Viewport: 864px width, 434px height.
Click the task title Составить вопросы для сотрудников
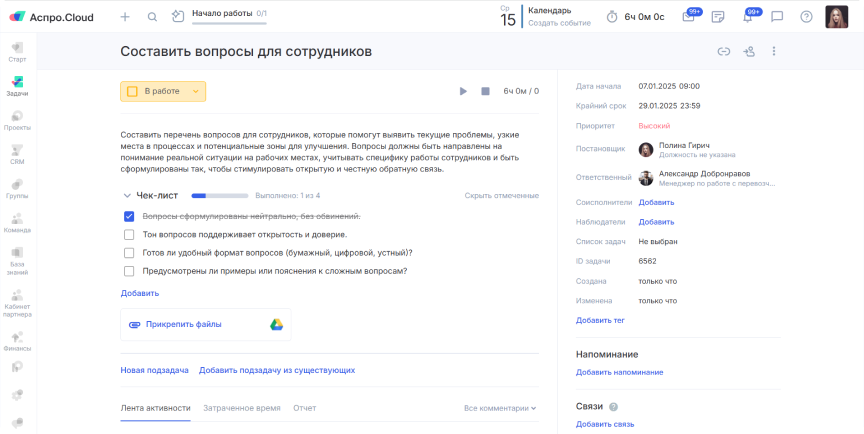(x=246, y=51)
